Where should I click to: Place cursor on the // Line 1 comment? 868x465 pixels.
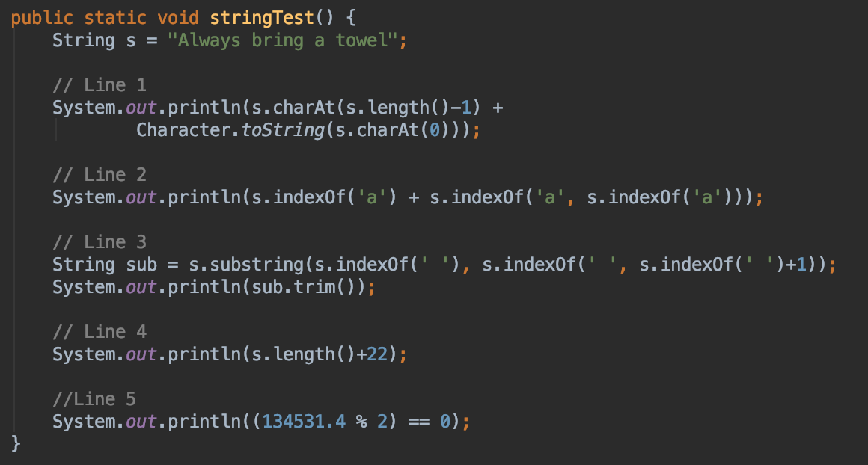(100, 85)
